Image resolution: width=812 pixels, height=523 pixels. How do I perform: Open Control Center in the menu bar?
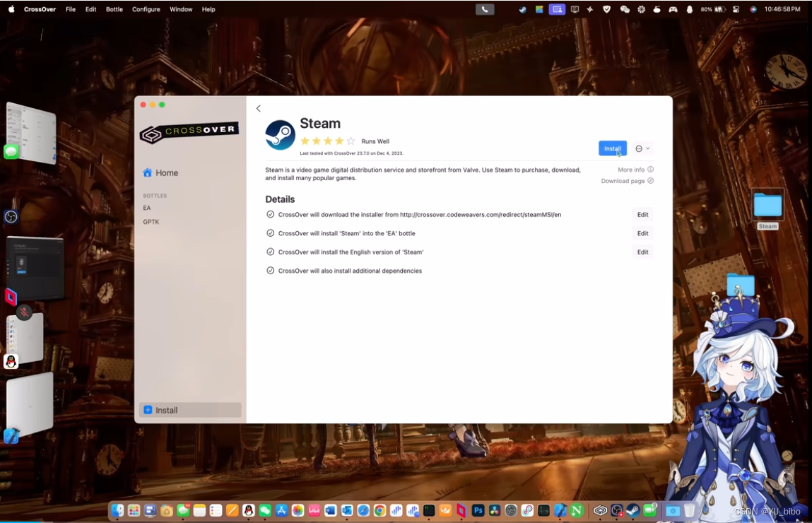(x=736, y=9)
